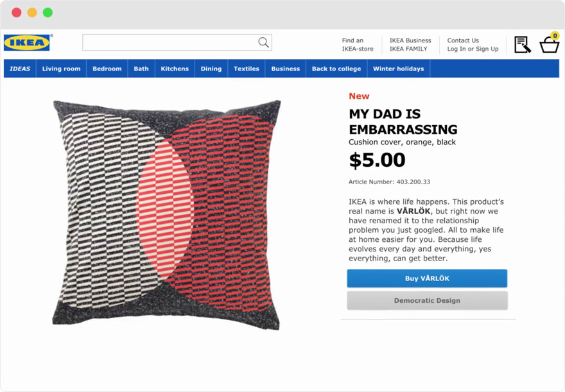This screenshot has height=392, width=565.
Task: Click the search magnifier icon
Action: [x=263, y=42]
